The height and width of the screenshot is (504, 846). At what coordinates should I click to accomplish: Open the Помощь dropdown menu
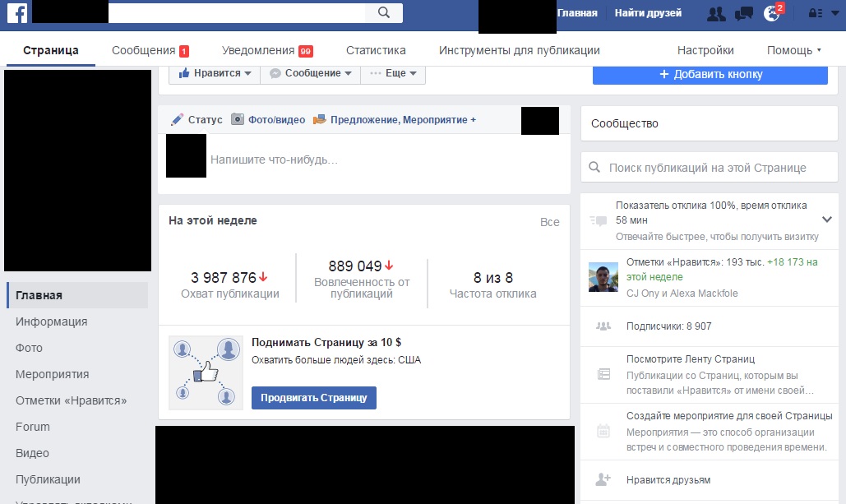point(793,50)
